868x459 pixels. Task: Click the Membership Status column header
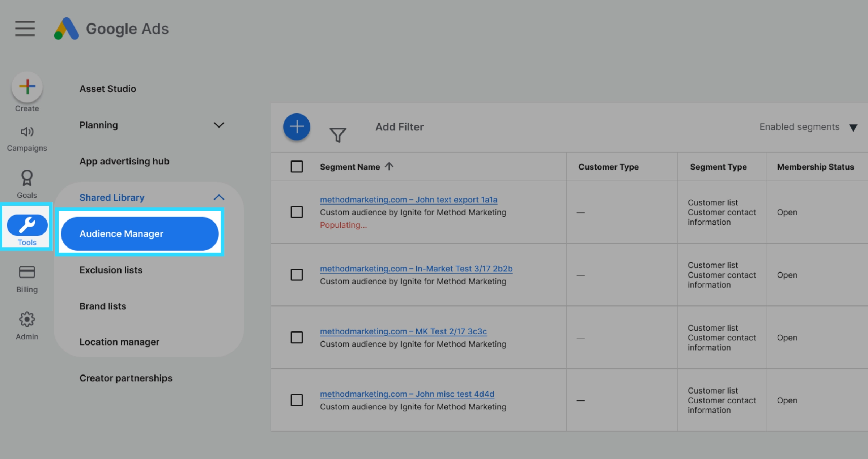(x=816, y=167)
